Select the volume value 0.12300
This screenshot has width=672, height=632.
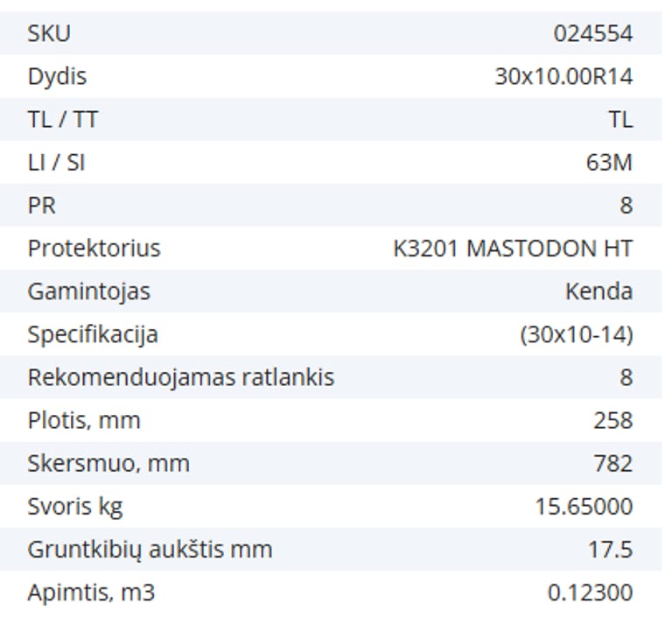[590, 593]
